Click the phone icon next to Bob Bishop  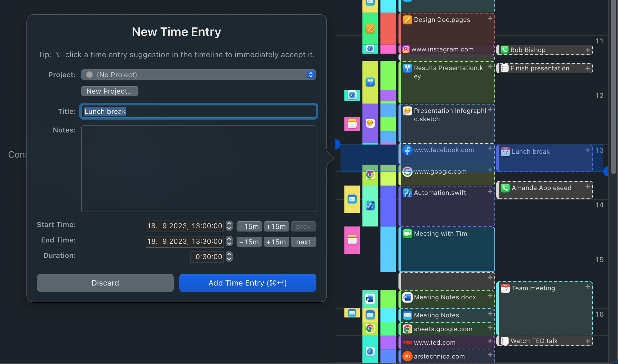504,50
